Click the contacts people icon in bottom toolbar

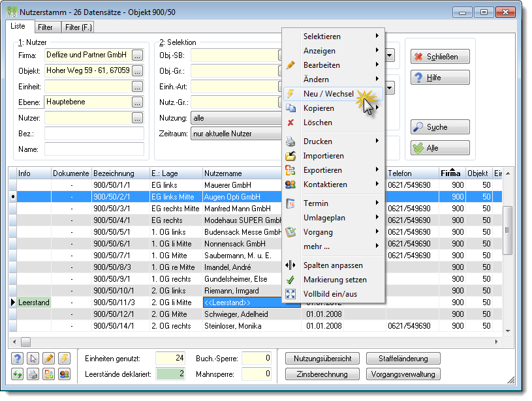click(64, 374)
